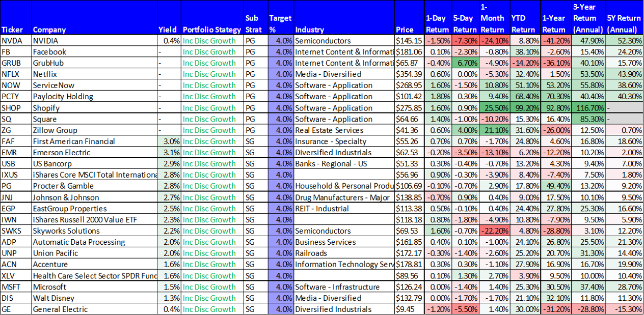Select the GrubHub company cell
The height and width of the screenshot is (315, 644).
pos(94,63)
